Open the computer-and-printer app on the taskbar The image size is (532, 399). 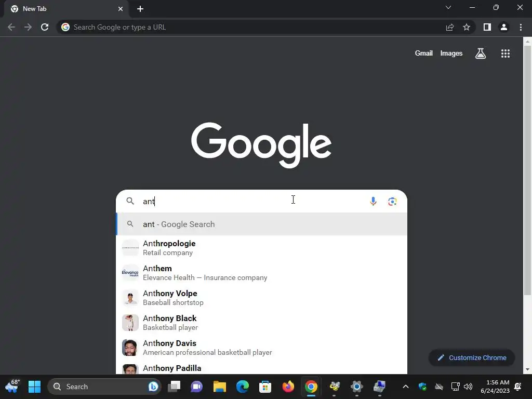point(379,387)
